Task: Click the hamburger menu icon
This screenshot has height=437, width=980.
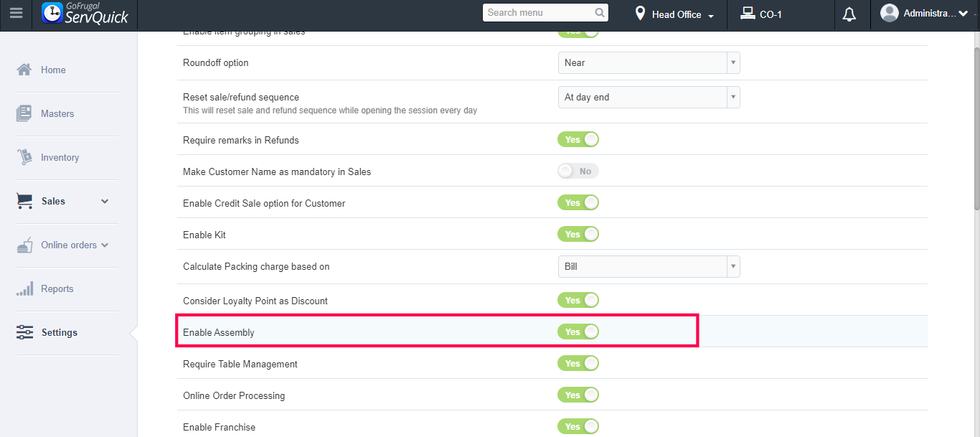Action: [x=16, y=14]
